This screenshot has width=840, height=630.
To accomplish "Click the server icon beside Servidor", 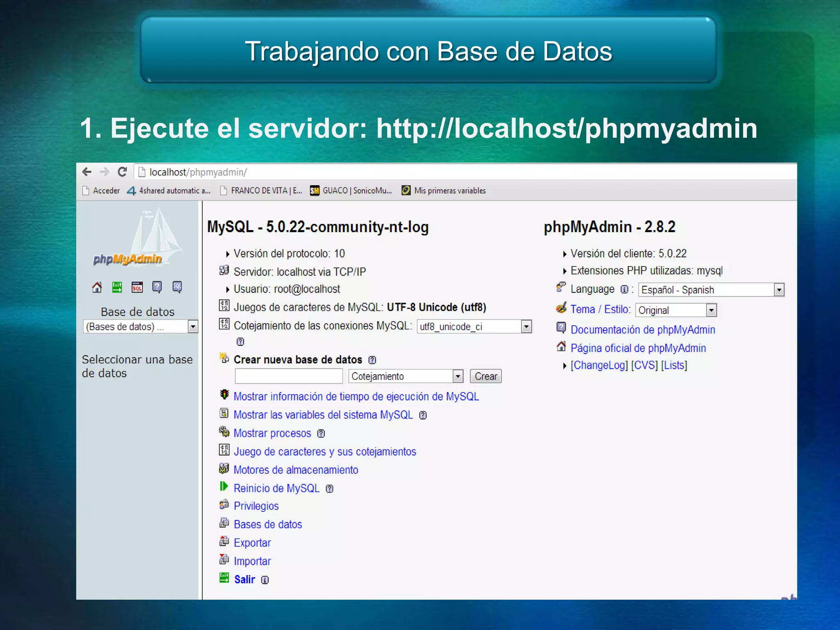I will pyautogui.click(x=224, y=270).
